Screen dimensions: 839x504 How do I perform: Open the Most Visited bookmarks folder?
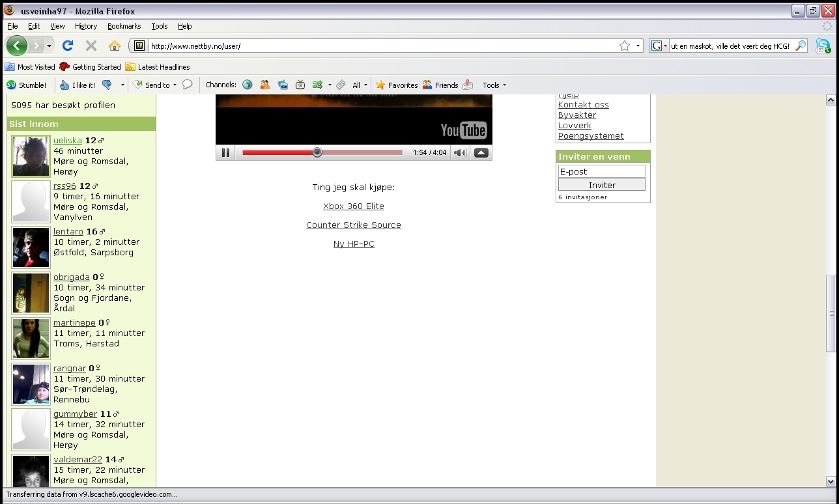[30, 66]
